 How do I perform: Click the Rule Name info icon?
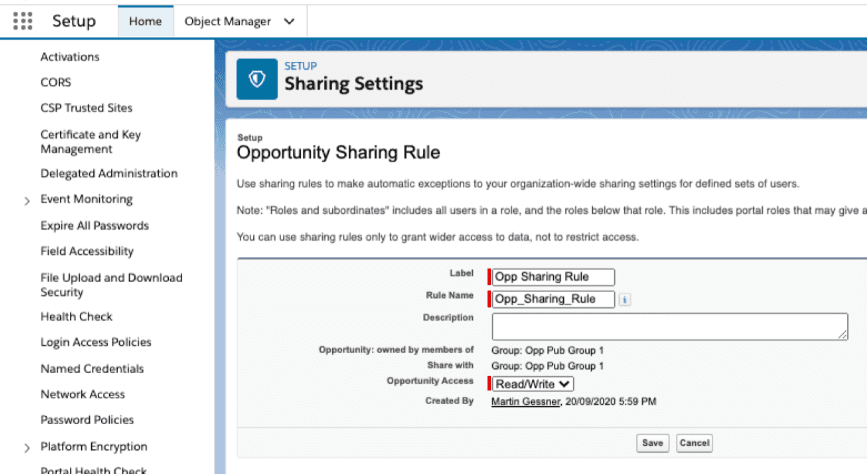(624, 299)
